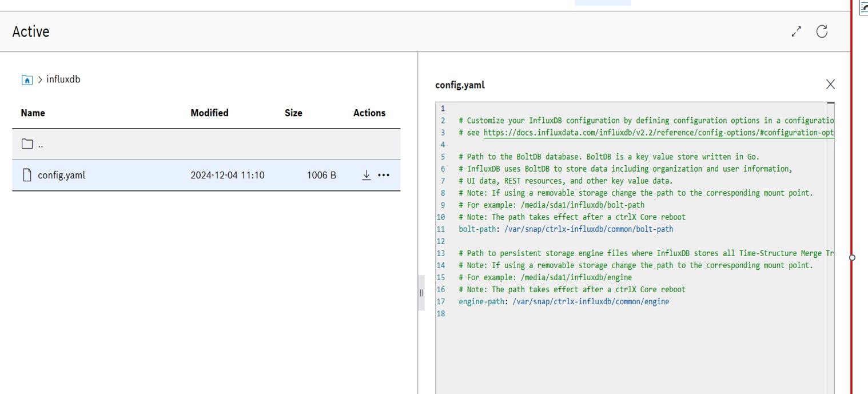
Task: Click the editor's vertical scrollbar thumb
Action: 831,104
